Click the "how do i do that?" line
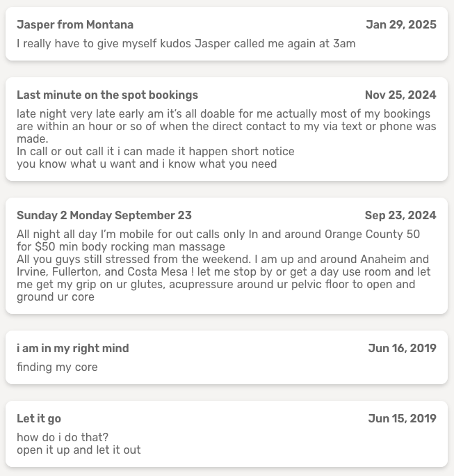454x476 pixels. pyautogui.click(x=63, y=438)
